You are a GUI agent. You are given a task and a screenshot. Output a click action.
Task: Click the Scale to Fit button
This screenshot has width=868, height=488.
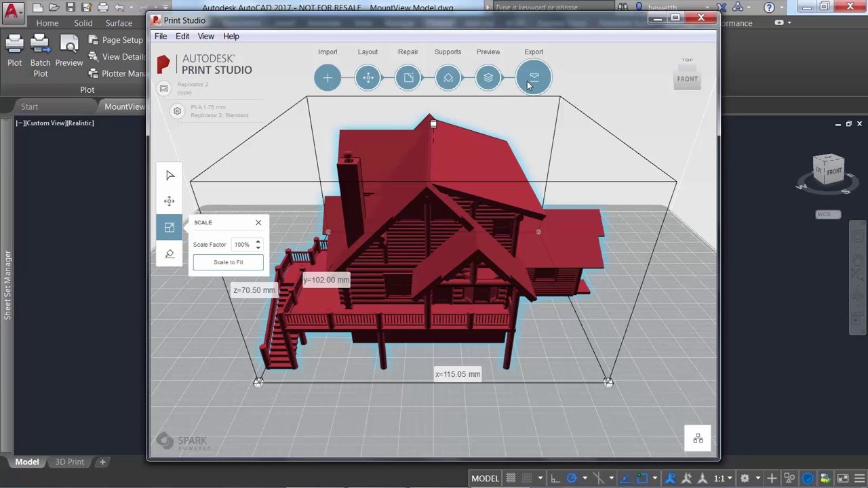coord(229,262)
